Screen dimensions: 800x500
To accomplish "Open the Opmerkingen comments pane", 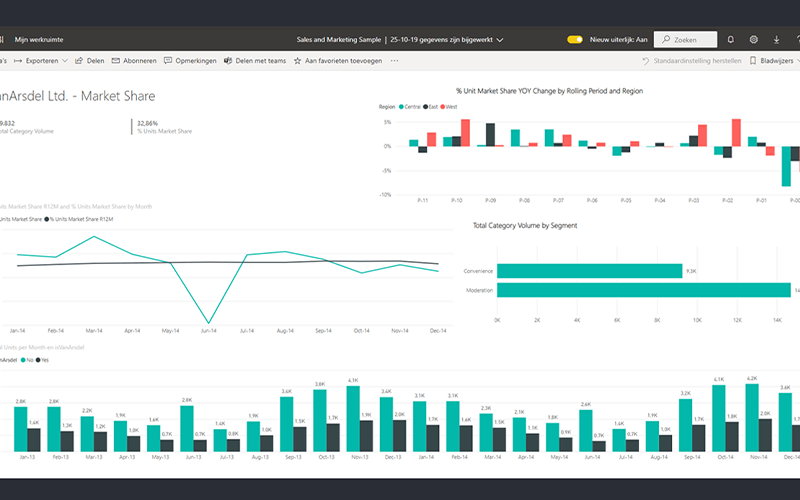I will click(x=190, y=60).
